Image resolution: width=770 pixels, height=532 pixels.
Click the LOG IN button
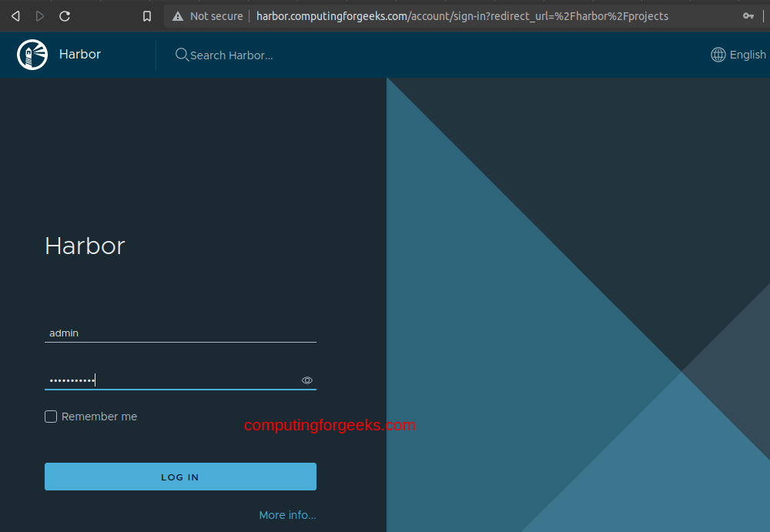(x=180, y=477)
